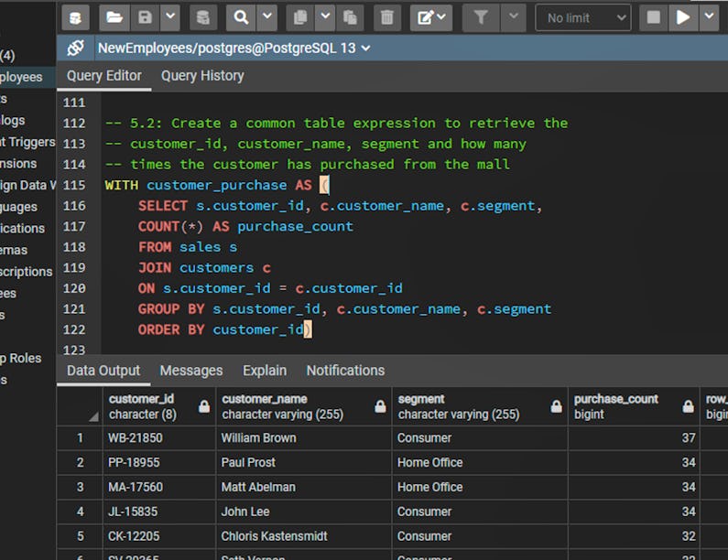This screenshot has height=560, width=728.
Task: Click the Delete trash icon
Action: click(x=387, y=17)
